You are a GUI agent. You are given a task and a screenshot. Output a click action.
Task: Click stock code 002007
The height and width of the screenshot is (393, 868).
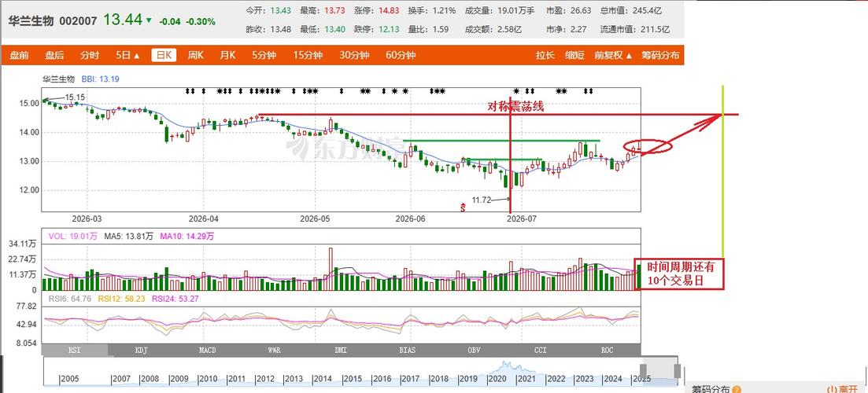click(x=78, y=21)
